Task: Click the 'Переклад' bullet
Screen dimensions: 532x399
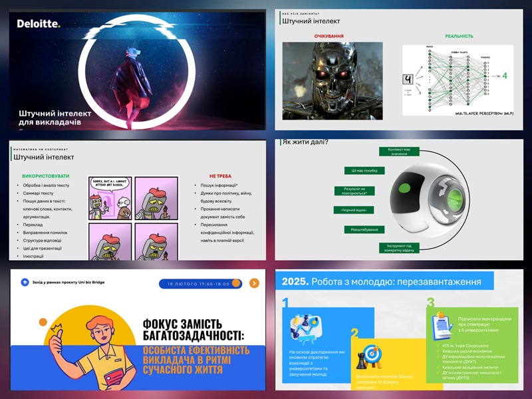Action: (33, 225)
